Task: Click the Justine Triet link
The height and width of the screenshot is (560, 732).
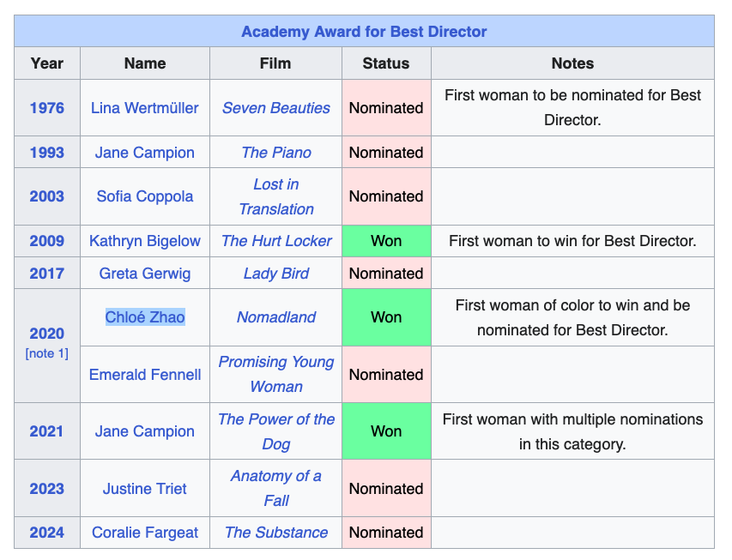Action: 144,489
